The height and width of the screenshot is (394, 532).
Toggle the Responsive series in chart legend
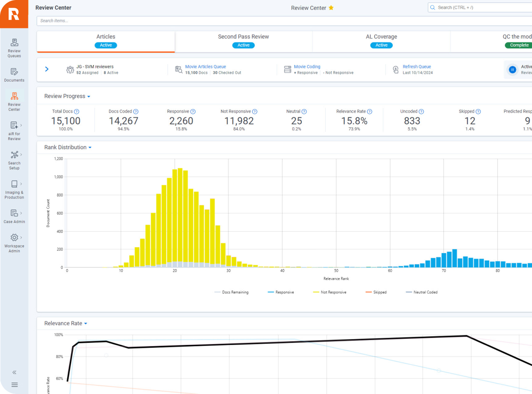click(x=281, y=292)
